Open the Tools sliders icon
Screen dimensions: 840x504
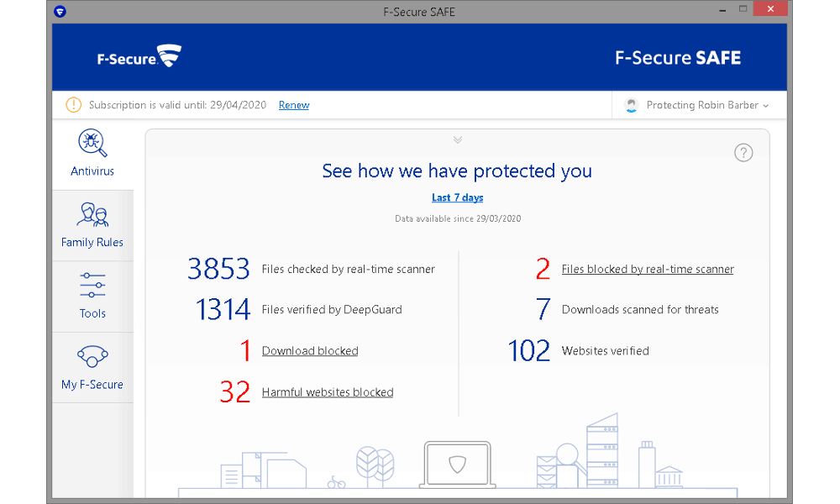tap(92, 285)
